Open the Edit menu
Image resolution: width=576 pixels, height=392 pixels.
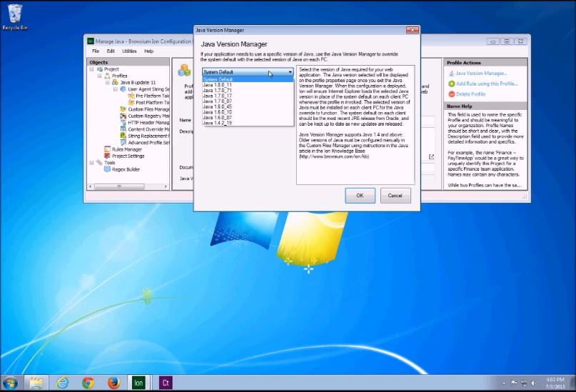tap(111, 51)
